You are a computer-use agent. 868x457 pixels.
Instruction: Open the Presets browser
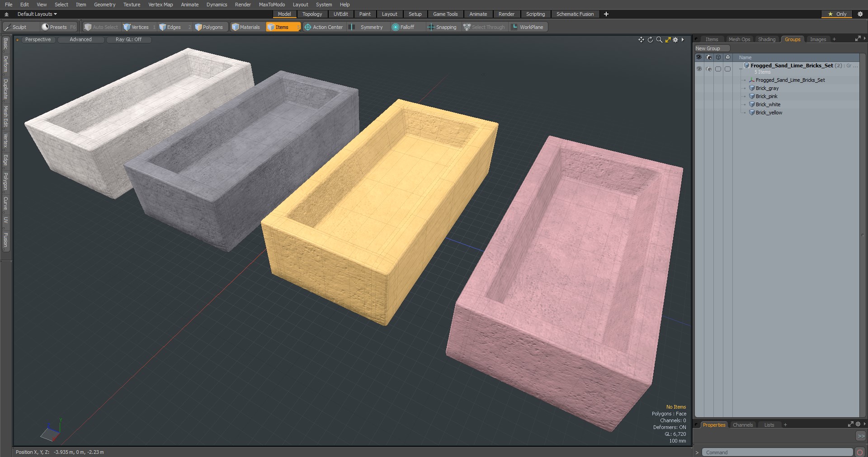(59, 27)
